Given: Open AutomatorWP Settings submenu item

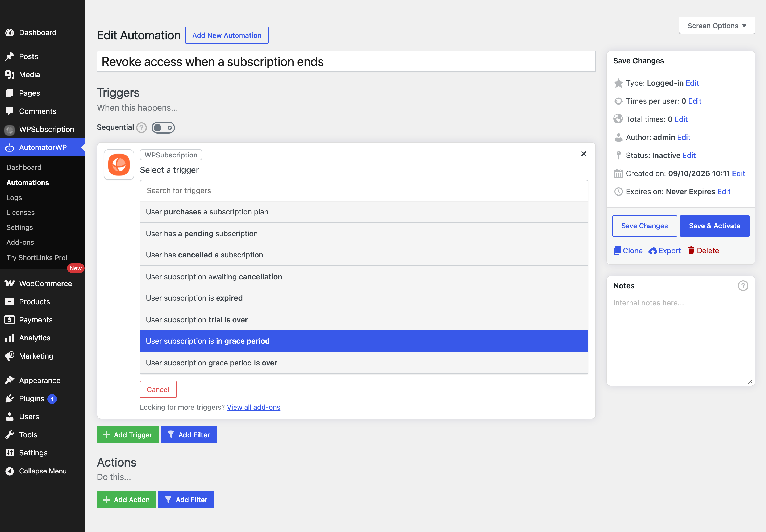Looking at the screenshot, I should pos(20,227).
